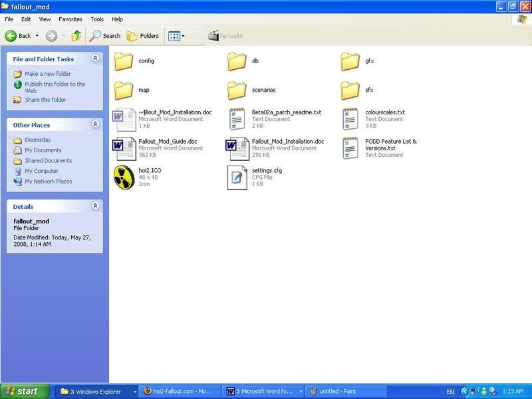Collapse the Details panel
Viewport: 532px width, 399px height.
click(x=95, y=206)
